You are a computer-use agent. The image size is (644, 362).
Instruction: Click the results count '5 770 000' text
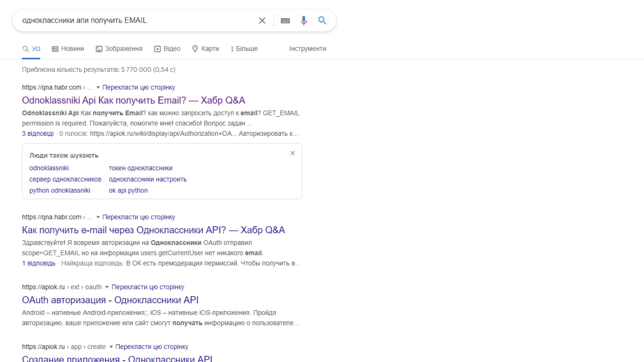coord(136,70)
